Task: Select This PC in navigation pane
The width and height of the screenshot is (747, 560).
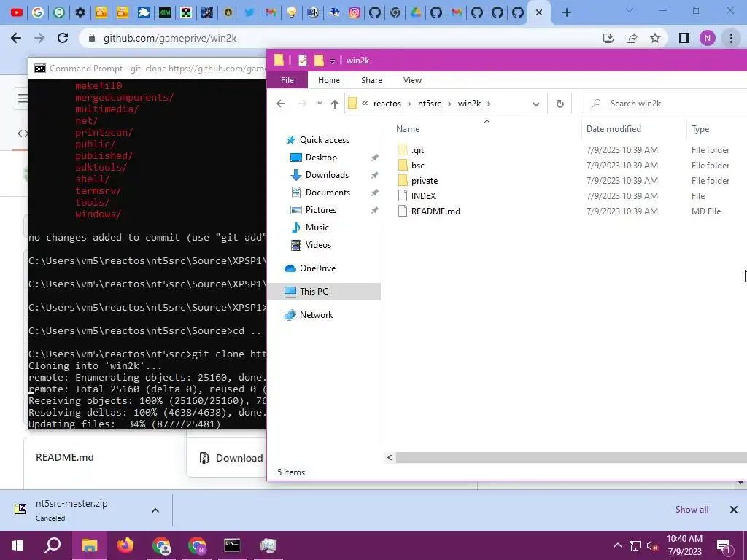Action: point(324,292)
